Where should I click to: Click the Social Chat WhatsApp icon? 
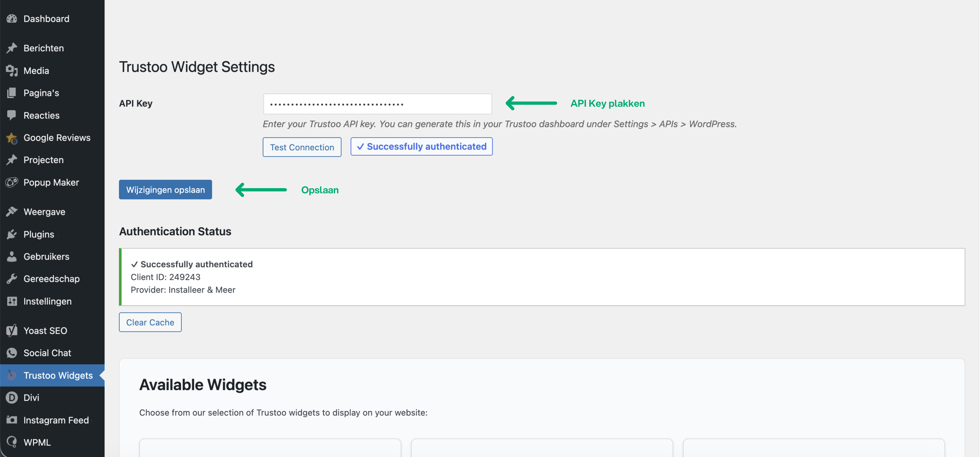(x=12, y=353)
